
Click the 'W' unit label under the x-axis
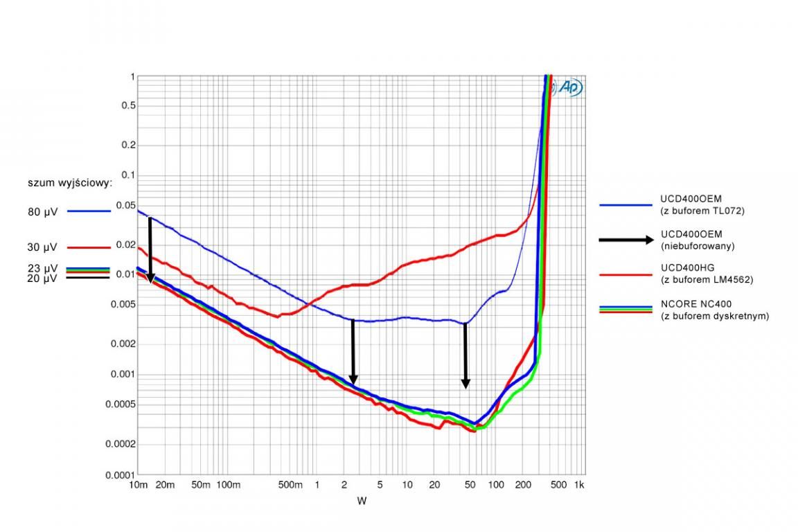click(x=362, y=501)
